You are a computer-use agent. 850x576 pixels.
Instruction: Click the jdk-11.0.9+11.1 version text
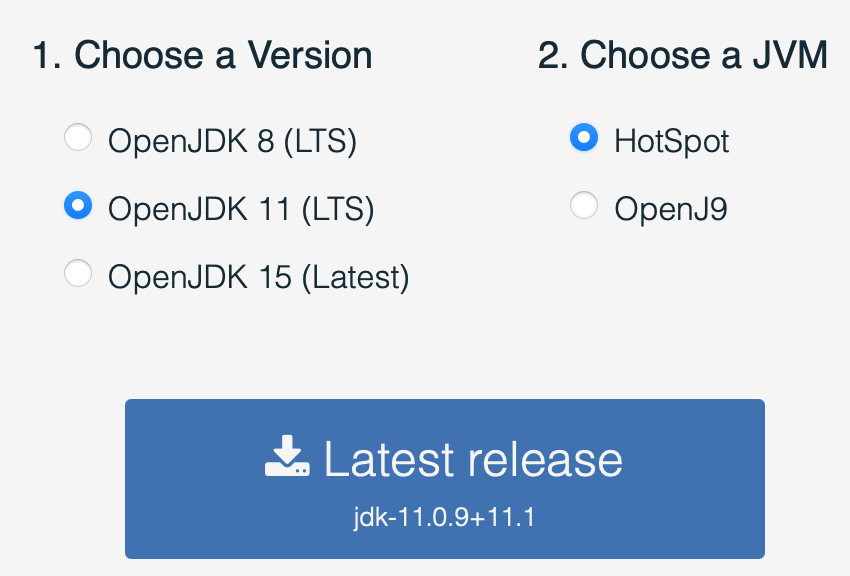click(x=444, y=518)
